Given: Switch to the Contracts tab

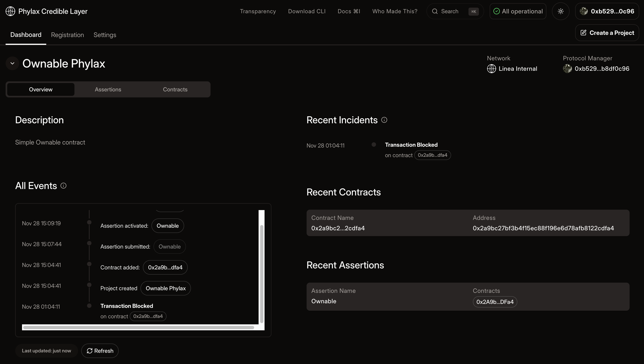Looking at the screenshot, I should 175,89.
